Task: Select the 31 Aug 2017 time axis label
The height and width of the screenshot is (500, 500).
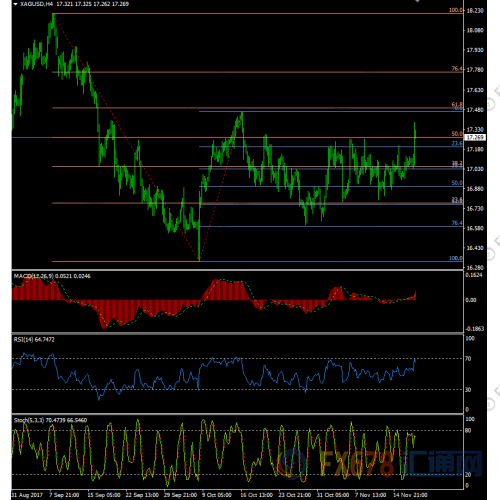Action: coord(27,495)
